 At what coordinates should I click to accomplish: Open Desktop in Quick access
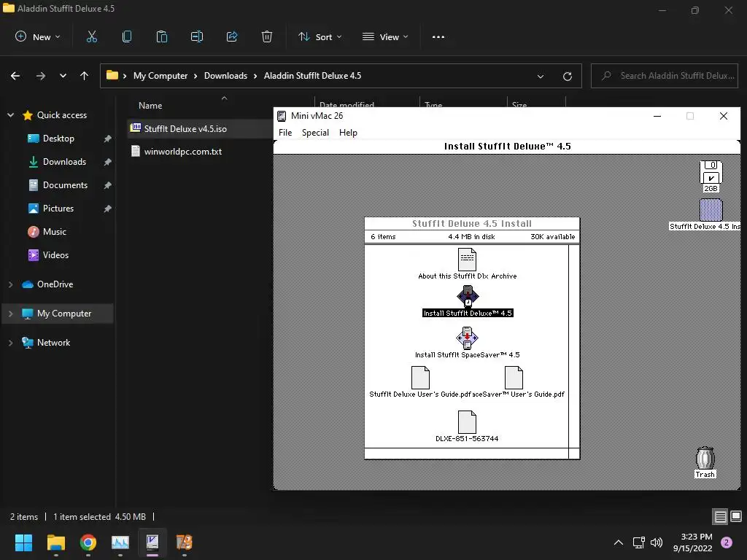pos(58,139)
